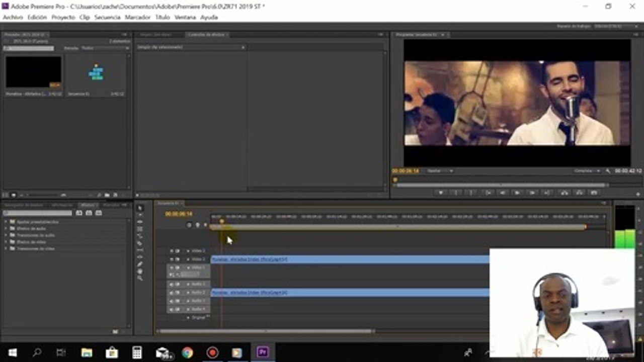
Task: Select the Zoom magnifier tool in Tools panel
Action: coord(140,278)
